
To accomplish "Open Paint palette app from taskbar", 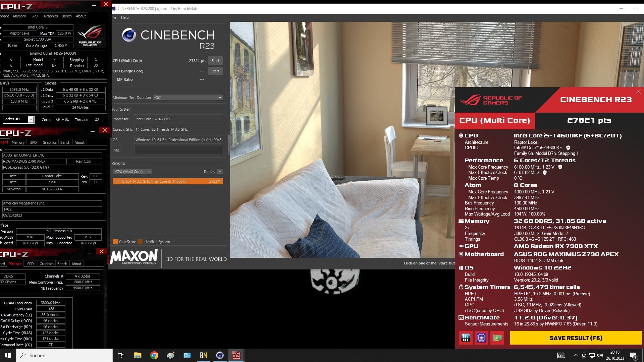I will click(x=170, y=355).
